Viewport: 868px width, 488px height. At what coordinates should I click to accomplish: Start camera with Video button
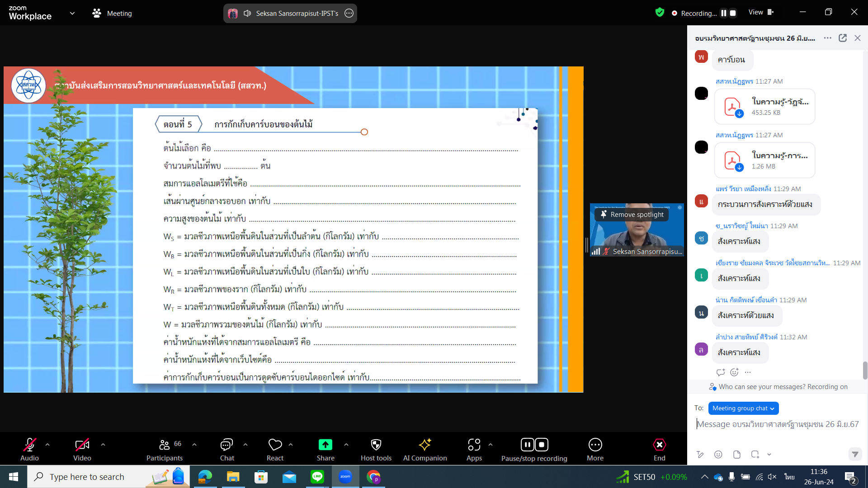[82, 449]
